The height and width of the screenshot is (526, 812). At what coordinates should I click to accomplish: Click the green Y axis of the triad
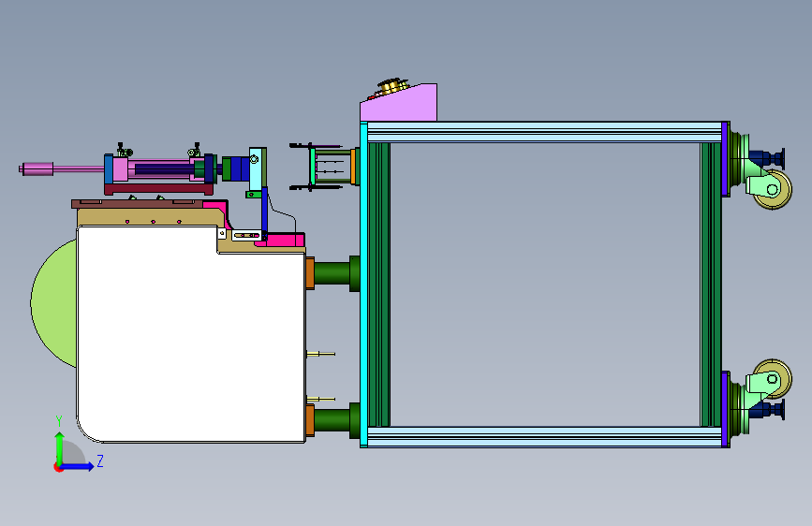click(59, 448)
